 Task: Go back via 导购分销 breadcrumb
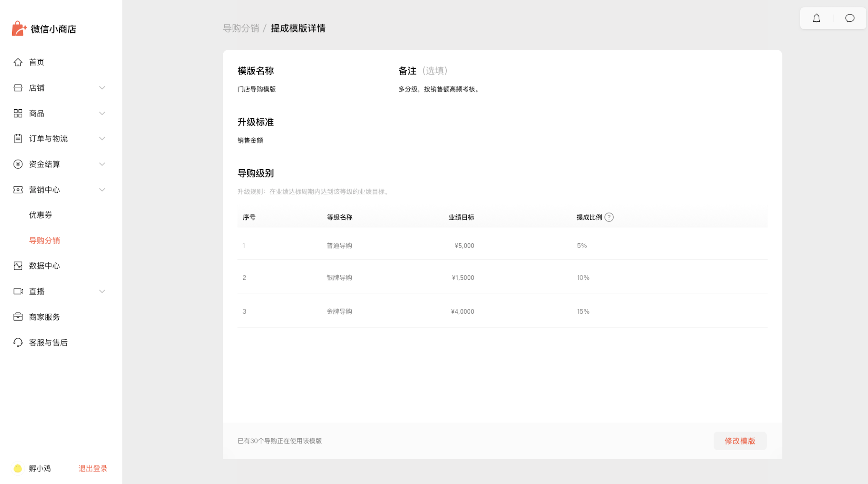point(240,28)
